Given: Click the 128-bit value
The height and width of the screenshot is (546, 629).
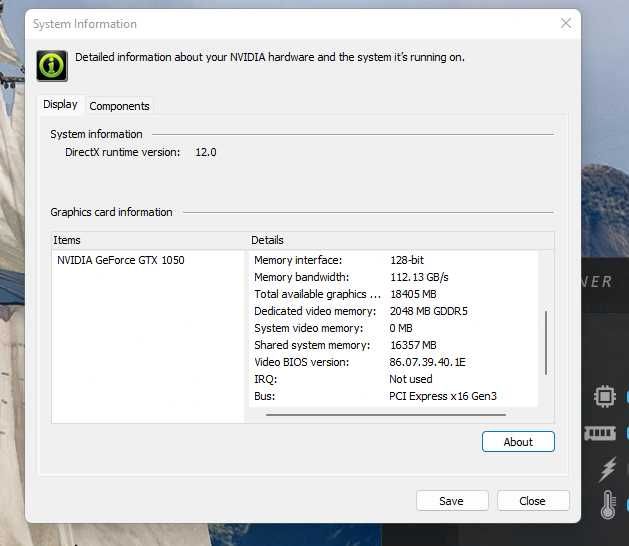Looking at the screenshot, I should click(407, 260).
